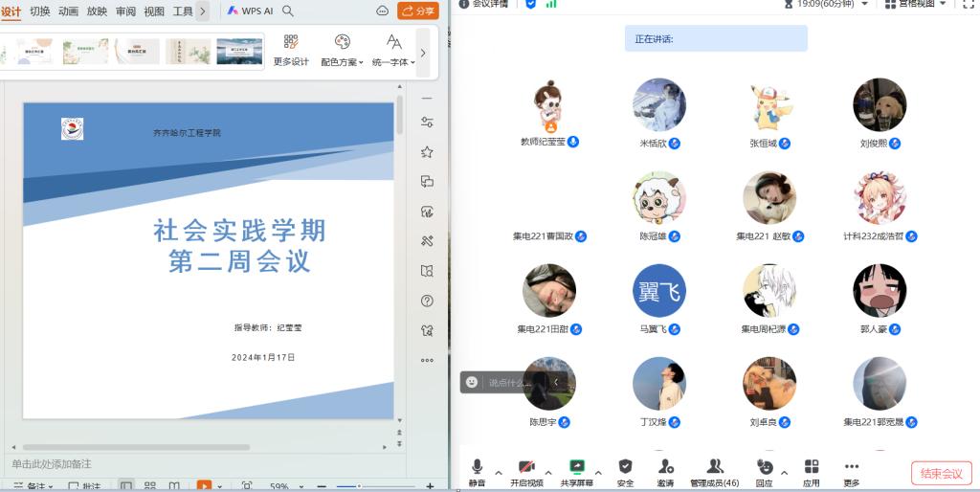Click the WPS search magnifier icon

(x=288, y=11)
